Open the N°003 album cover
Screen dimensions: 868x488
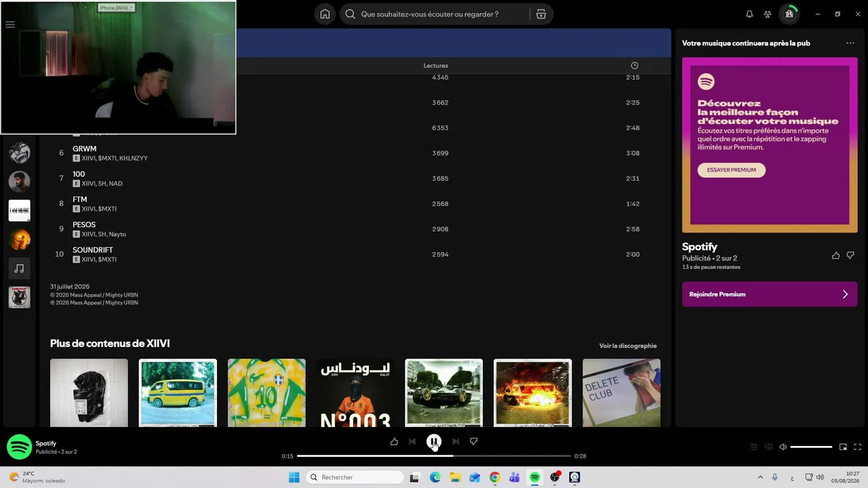[x=355, y=393]
